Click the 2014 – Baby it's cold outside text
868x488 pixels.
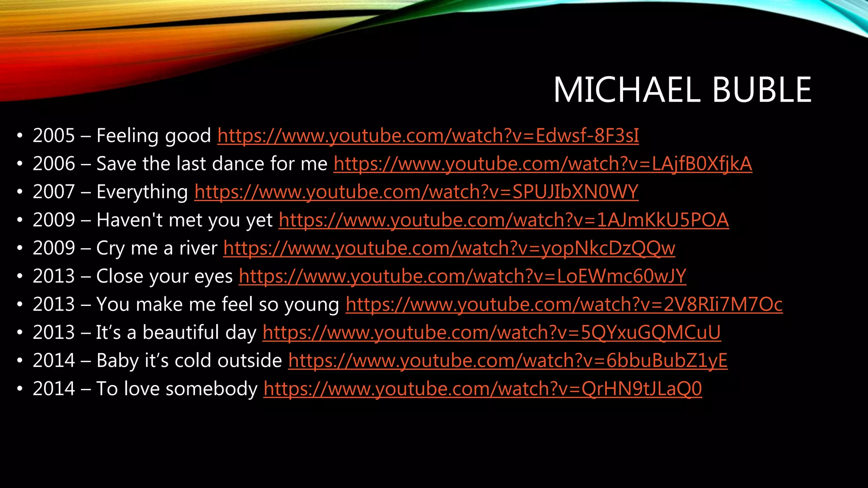[157, 360]
